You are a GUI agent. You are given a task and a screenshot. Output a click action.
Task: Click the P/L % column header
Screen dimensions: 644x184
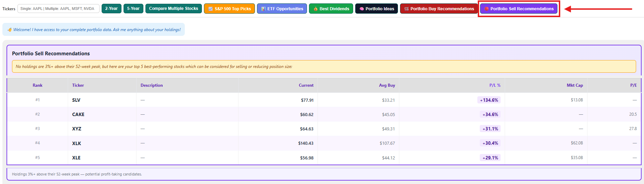[x=494, y=85]
